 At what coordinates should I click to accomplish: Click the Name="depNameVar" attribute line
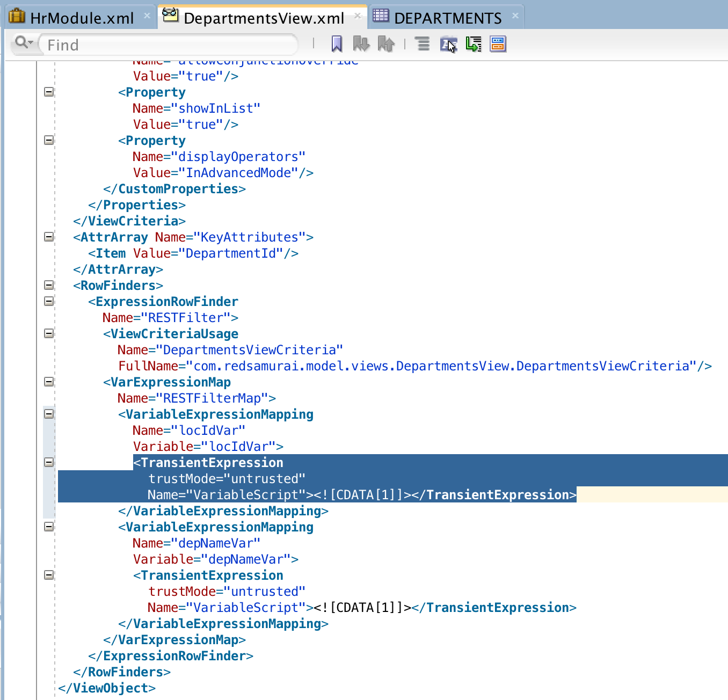pos(196,543)
